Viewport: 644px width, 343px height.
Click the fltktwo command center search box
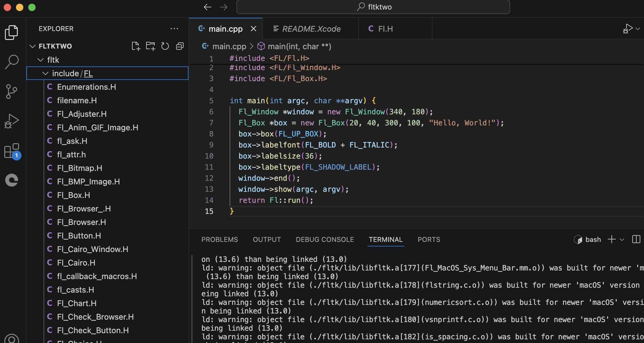(373, 7)
